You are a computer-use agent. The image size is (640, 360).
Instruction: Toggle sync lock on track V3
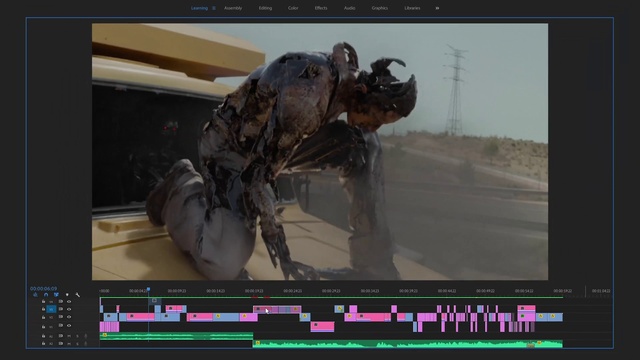point(61,309)
